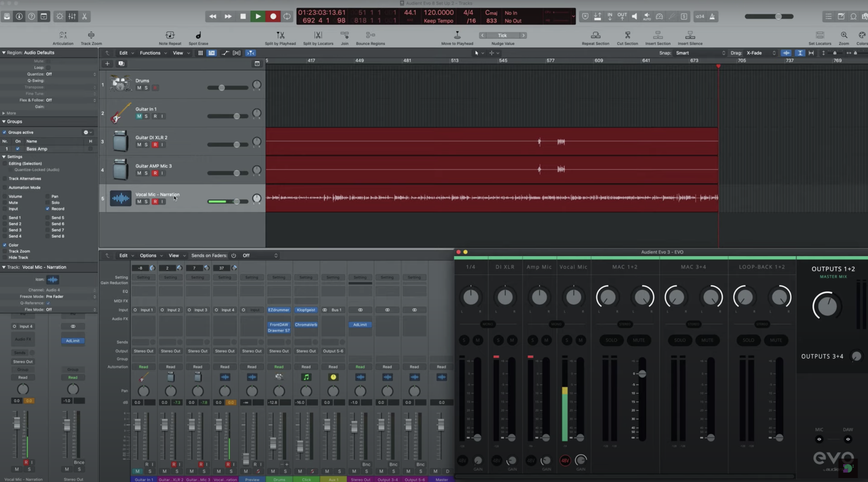
Task: Toggle the Color checkbox in group settings
Action: click(x=5, y=245)
